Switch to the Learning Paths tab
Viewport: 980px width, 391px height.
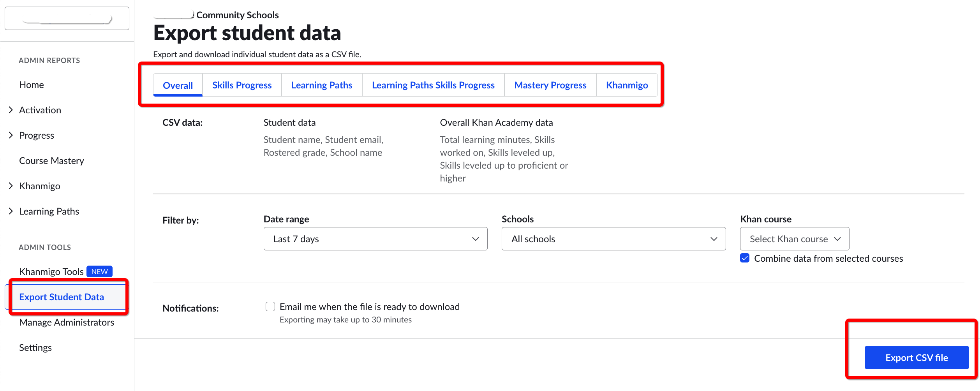click(321, 85)
